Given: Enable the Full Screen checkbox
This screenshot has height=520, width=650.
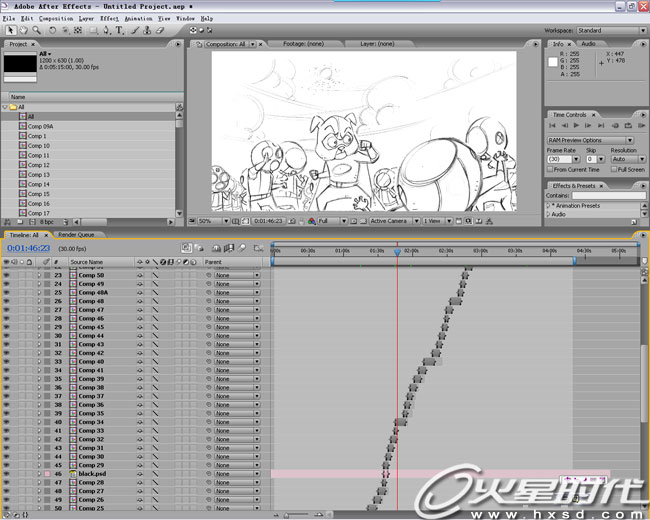Looking at the screenshot, I should tap(614, 170).
